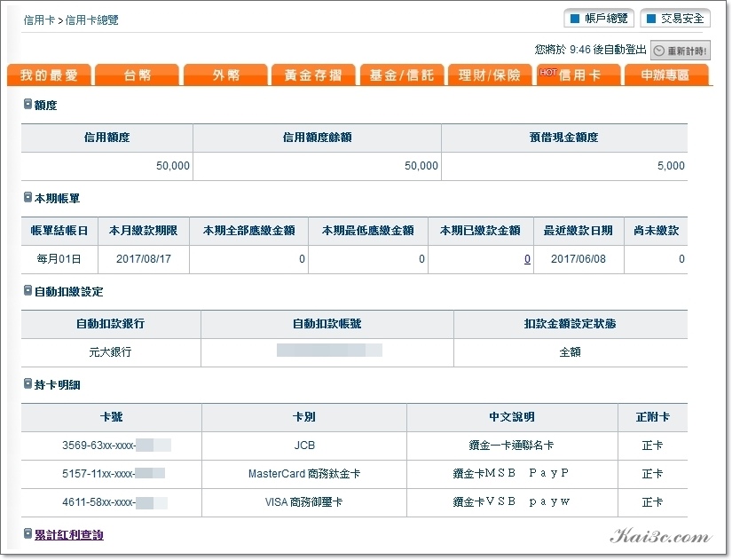Click the 鑽金卡VSB payw description
Viewport: 732px width, 560px height.
pyautogui.click(x=511, y=502)
